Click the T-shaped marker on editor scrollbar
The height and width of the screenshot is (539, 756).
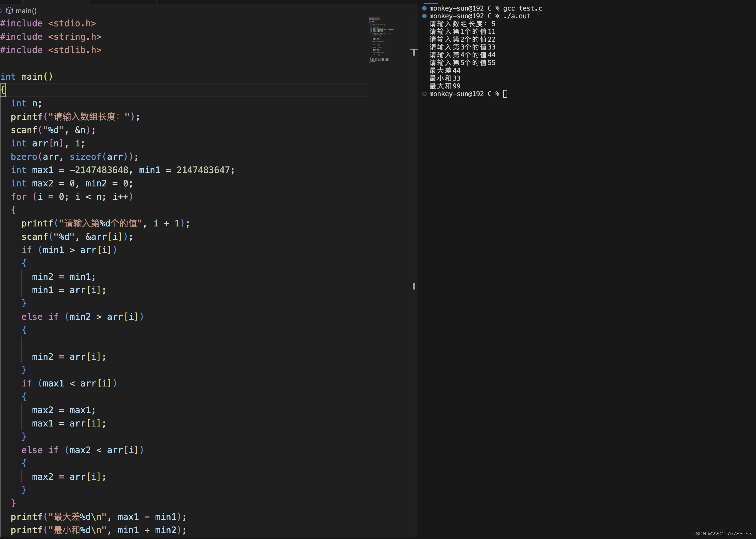(414, 52)
